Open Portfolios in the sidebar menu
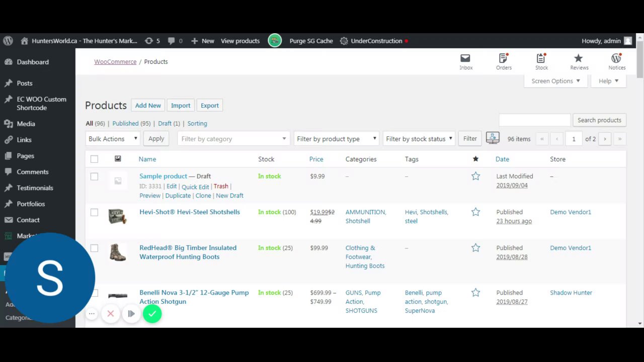 point(31,204)
